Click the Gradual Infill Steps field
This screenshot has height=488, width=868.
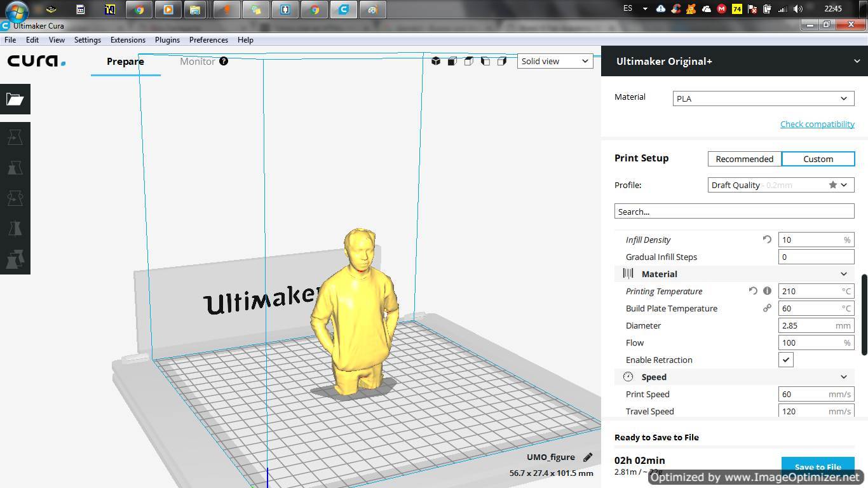(816, 257)
